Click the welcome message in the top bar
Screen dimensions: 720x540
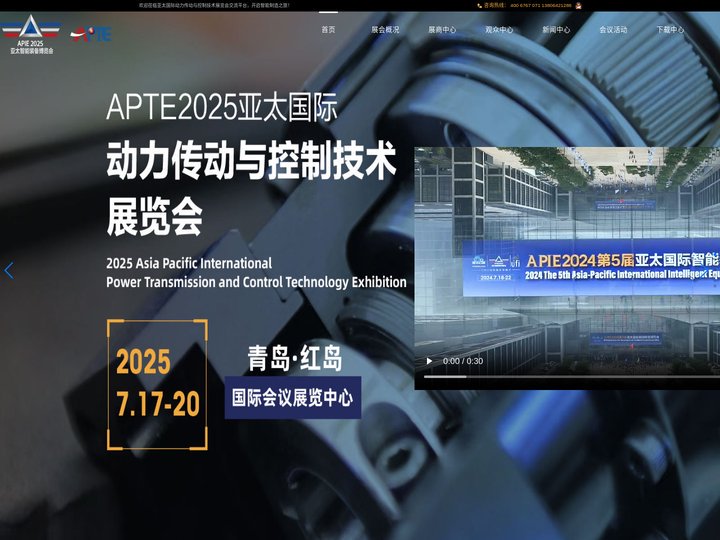[214, 6]
